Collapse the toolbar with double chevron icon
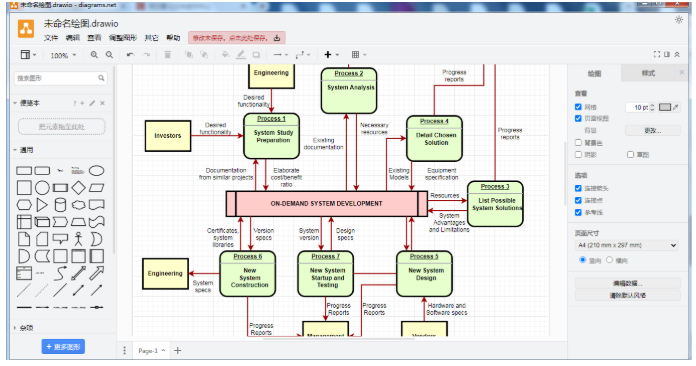This screenshot has width=696, height=366. [x=677, y=54]
